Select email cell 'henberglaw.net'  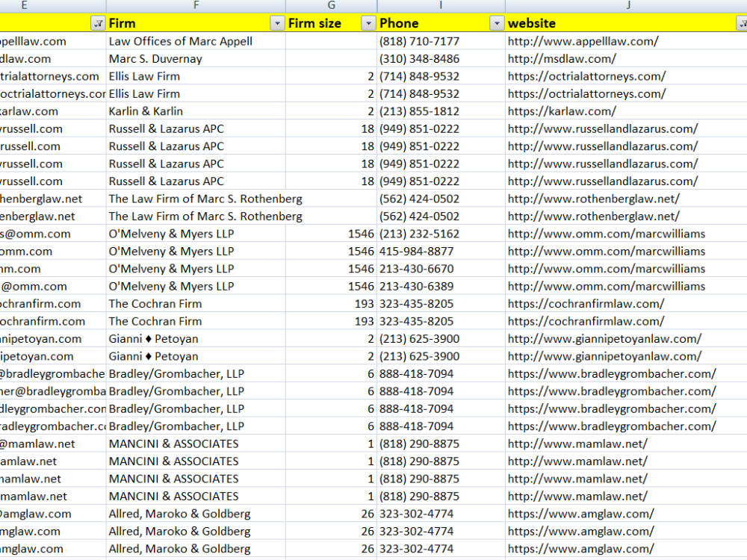point(53,199)
